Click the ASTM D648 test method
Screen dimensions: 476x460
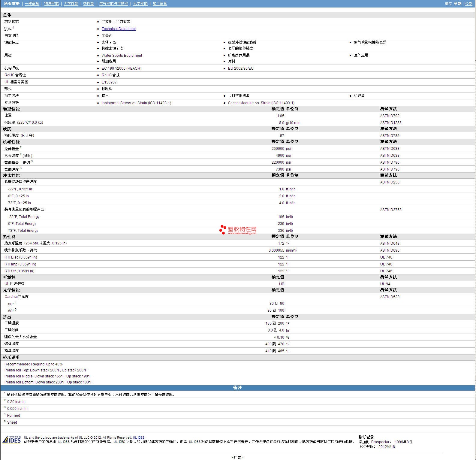point(390,244)
